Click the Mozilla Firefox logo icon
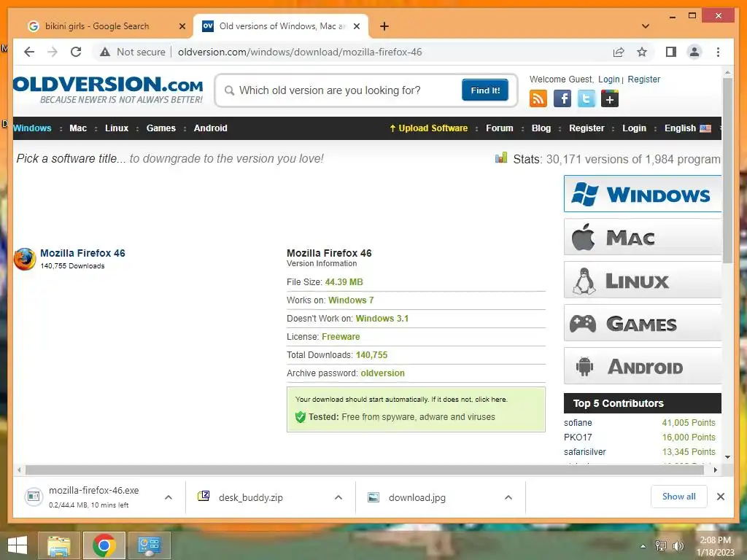 coord(25,259)
